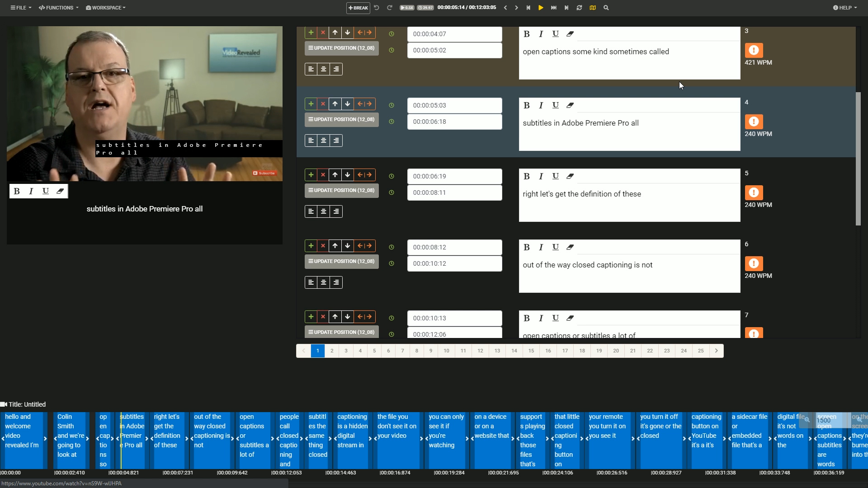This screenshot has width=868, height=488.
Task: Toggle italic in the video preview caption toolbar
Action: coord(31,191)
